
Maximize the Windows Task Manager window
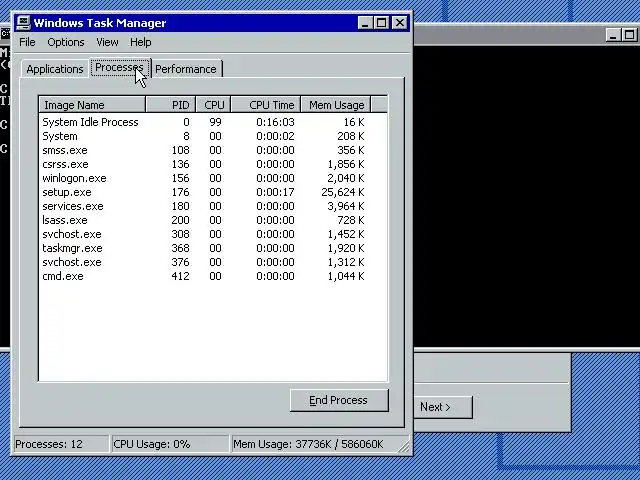[382, 23]
